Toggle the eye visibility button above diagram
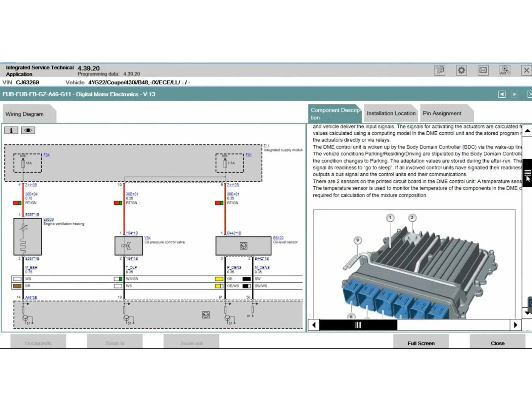Image resolution: width=532 pixels, height=399 pixels. (28, 130)
